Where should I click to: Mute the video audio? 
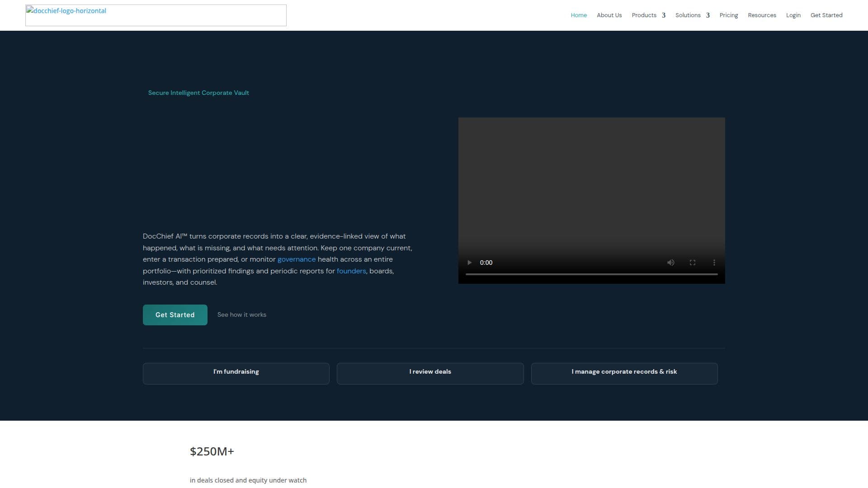click(x=671, y=263)
